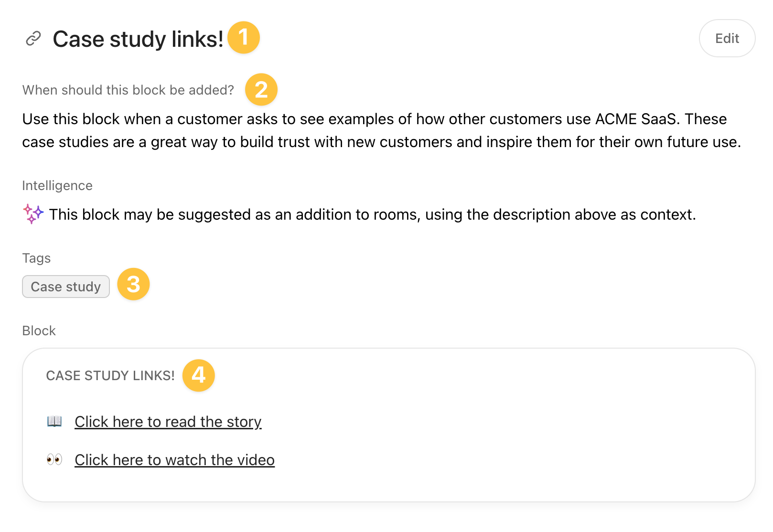Open the "Click here to watch the video" link
Image resolution: width=773 pixels, height=532 pixels.
click(174, 460)
